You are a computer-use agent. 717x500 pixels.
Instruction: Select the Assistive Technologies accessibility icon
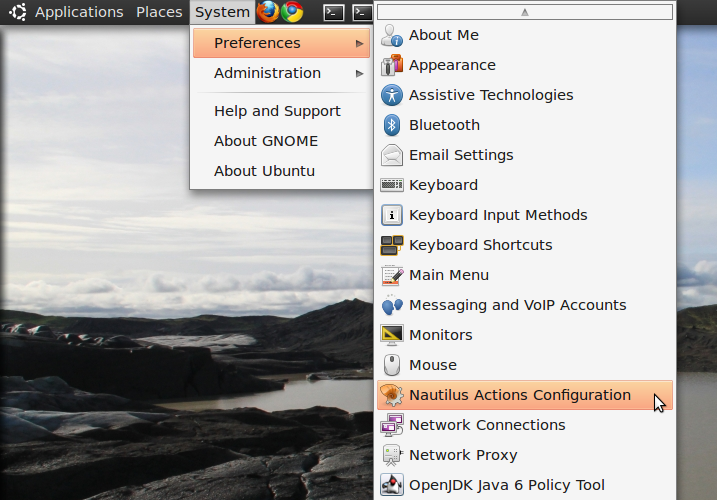click(x=392, y=95)
